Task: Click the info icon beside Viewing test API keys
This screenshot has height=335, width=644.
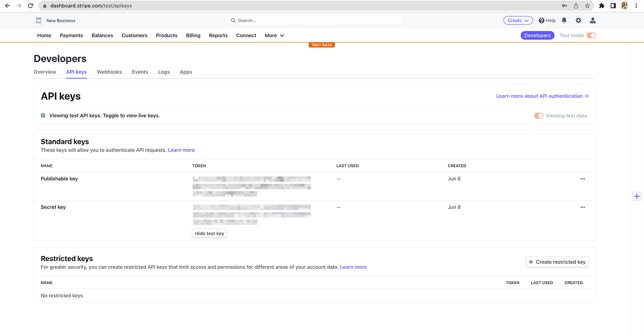Action: click(x=43, y=116)
